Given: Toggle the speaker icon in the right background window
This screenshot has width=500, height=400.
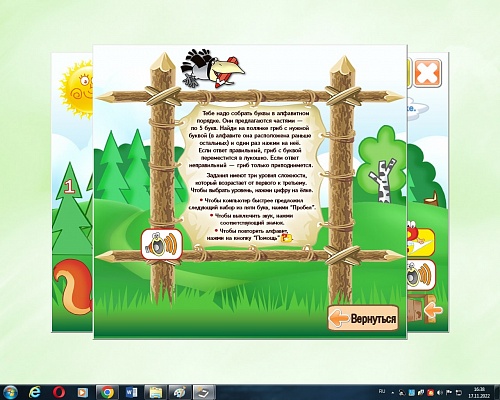Looking at the screenshot, I should click(x=421, y=275).
